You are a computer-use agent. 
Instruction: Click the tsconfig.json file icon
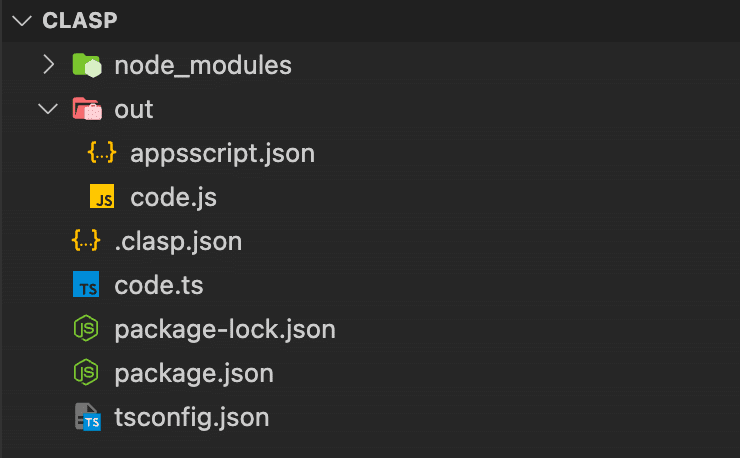click(88, 417)
